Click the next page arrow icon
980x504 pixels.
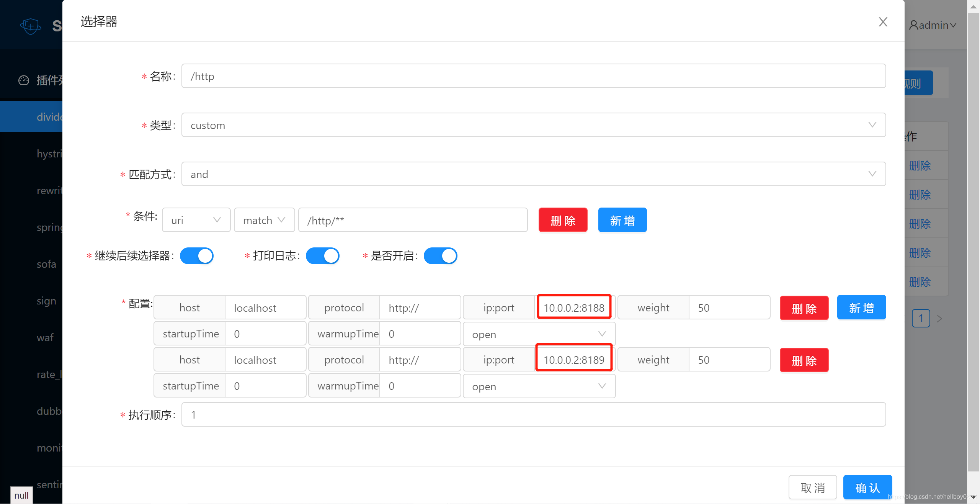(x=939, y=319)
